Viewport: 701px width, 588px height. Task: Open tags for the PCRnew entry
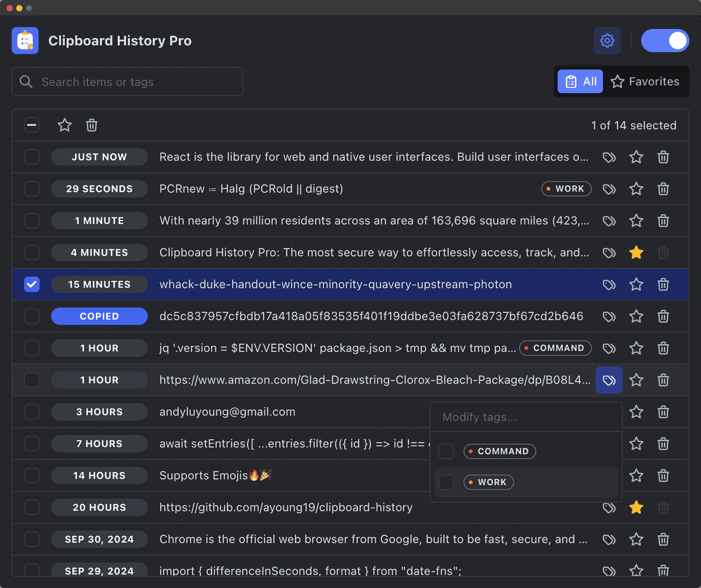[609, 189]
